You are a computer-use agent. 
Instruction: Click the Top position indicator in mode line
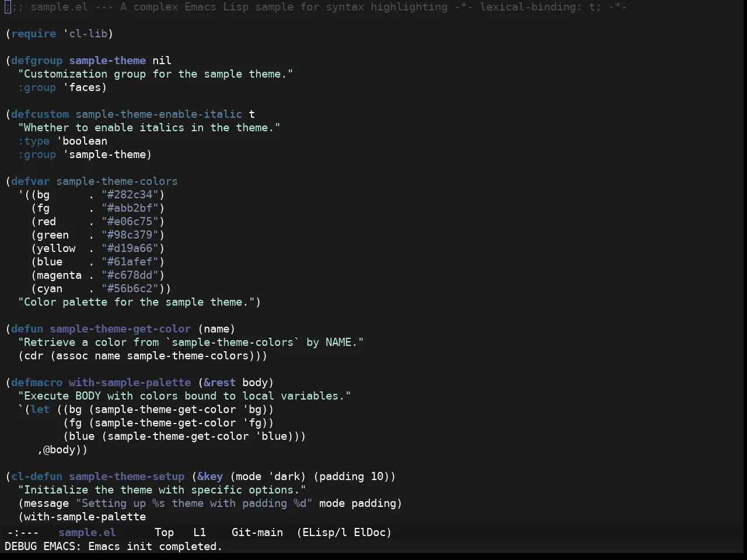(x=164, y=532)
